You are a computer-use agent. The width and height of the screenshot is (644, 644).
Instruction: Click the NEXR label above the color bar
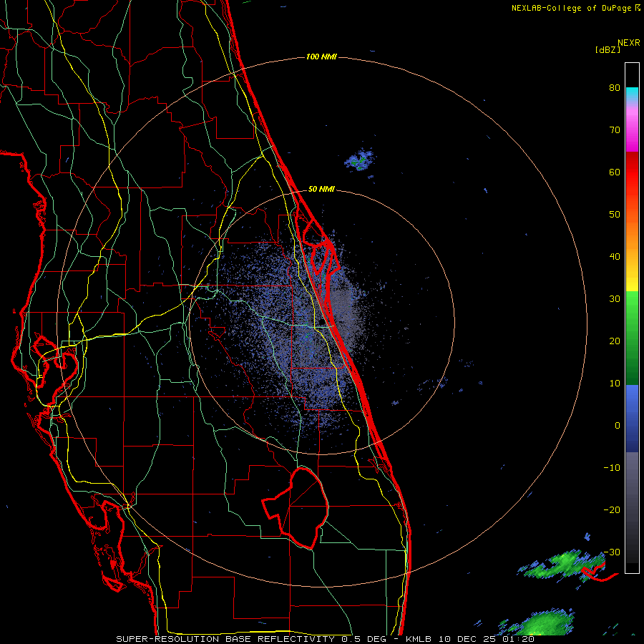tap(629, 42)
